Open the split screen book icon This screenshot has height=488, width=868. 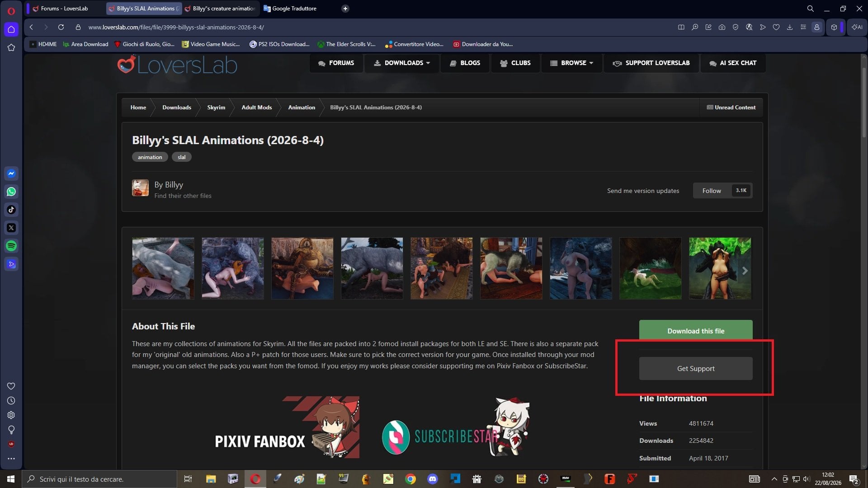click(x=681, y=27)
